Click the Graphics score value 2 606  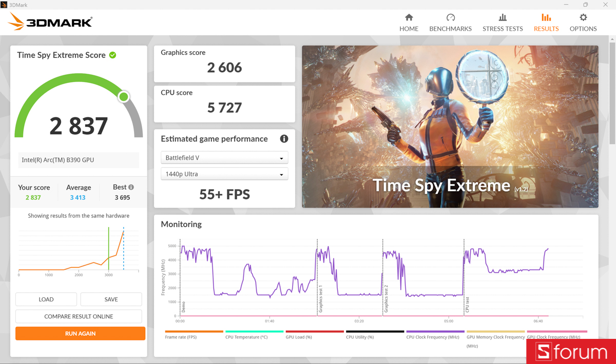click(x=224, y=67)
